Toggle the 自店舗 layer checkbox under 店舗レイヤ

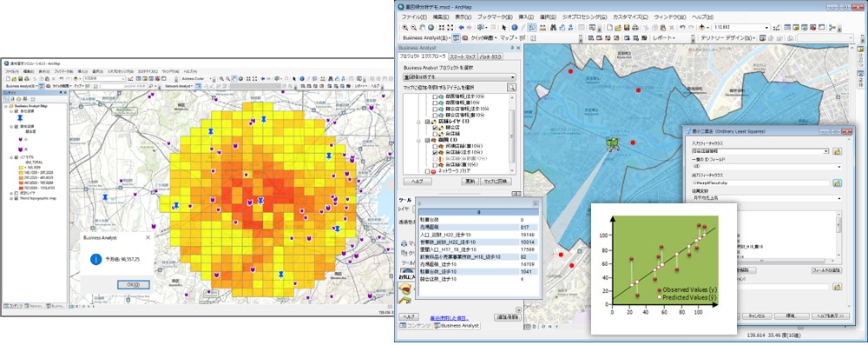[435, 134]
